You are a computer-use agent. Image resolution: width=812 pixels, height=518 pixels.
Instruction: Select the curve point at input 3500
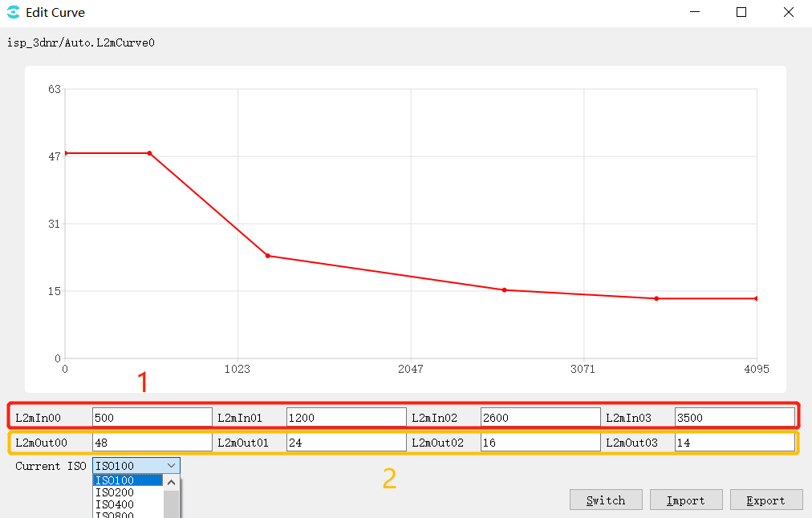tap(656, 298)
